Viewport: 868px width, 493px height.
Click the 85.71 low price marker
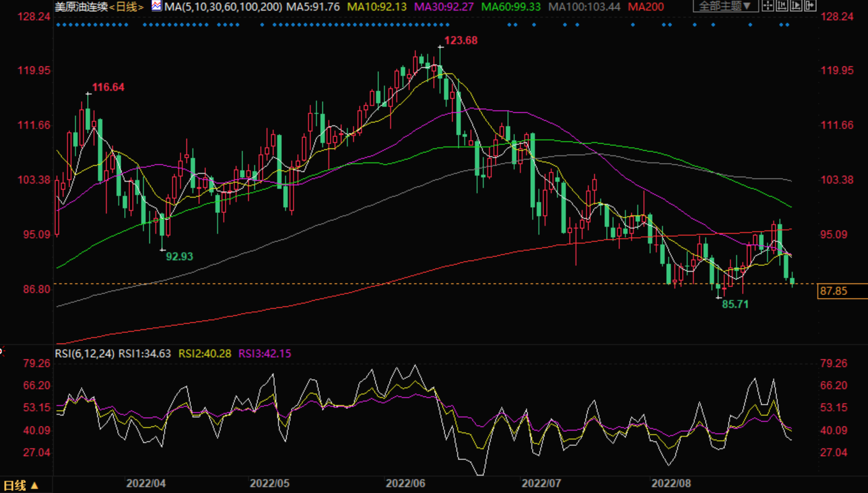pos(735,304)
